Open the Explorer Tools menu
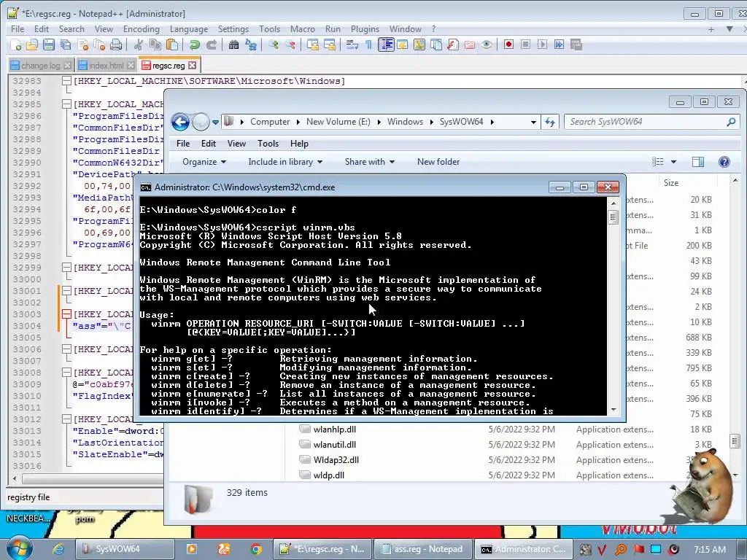 click(x=268, y=144)
